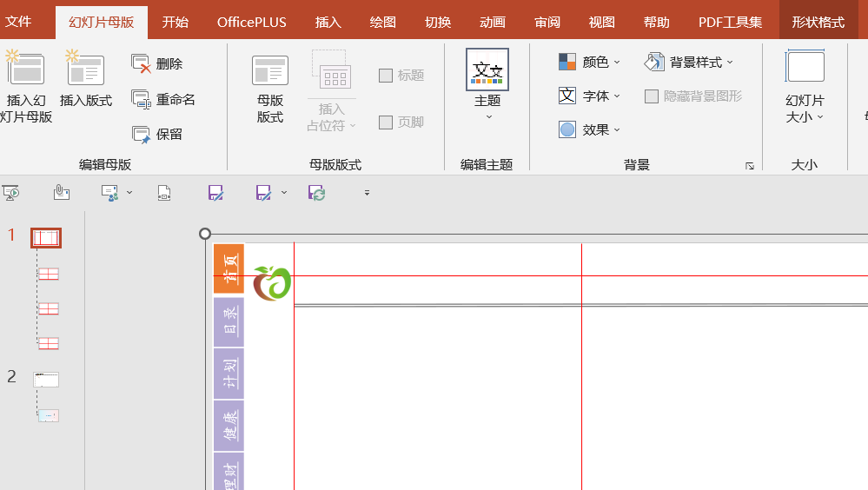868x490 pixels.
Task: Click the save-and-sync disk icon
Action: tap(316, 193)
